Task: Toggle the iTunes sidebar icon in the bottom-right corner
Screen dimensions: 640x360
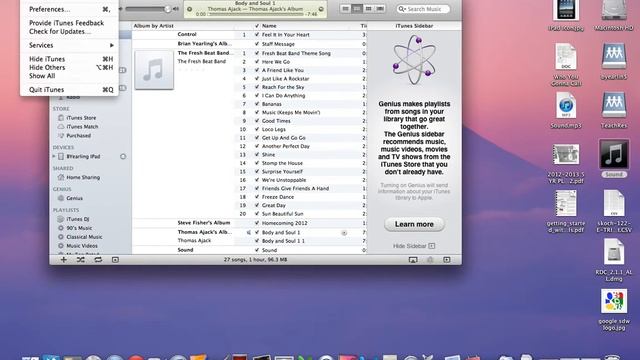Action: coord(447,260)
